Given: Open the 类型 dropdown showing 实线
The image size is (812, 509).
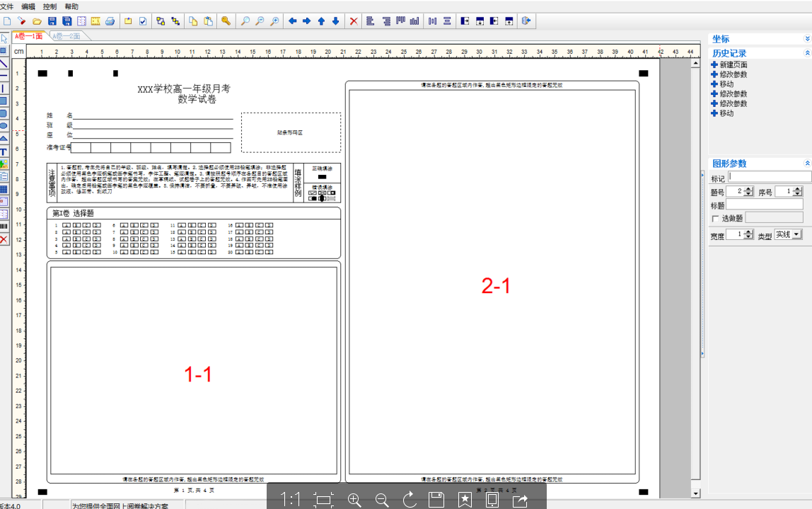Looking at the screenshot, I should click(797, 235).
